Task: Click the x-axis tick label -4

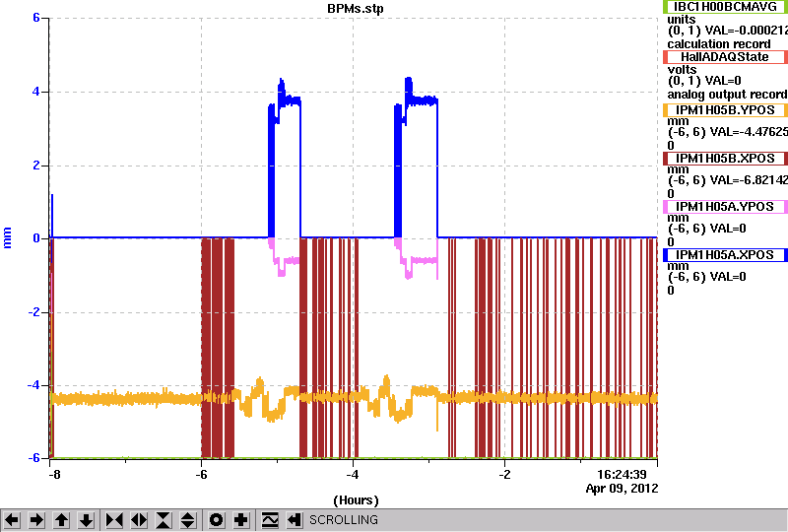Action: [x=353, y=475]
